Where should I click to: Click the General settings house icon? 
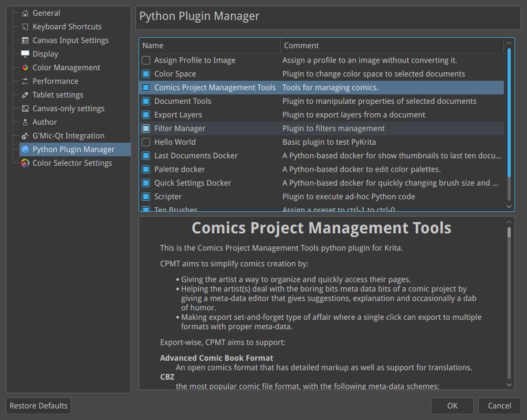click(25, 13)
